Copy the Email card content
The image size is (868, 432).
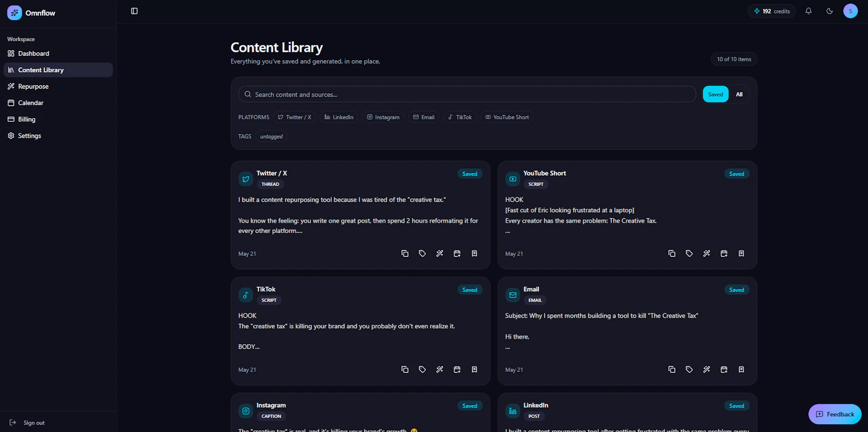pos(672,370)
